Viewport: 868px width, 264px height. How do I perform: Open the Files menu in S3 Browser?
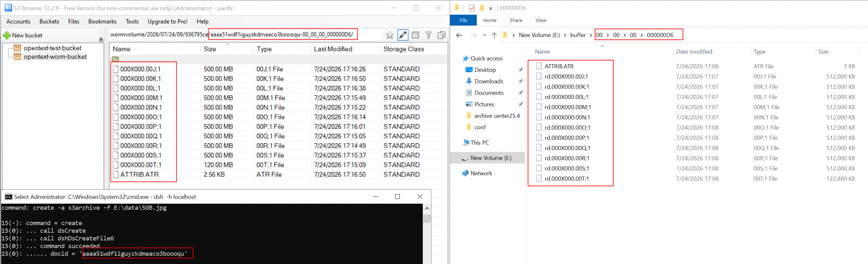click(x=73, y=22)
